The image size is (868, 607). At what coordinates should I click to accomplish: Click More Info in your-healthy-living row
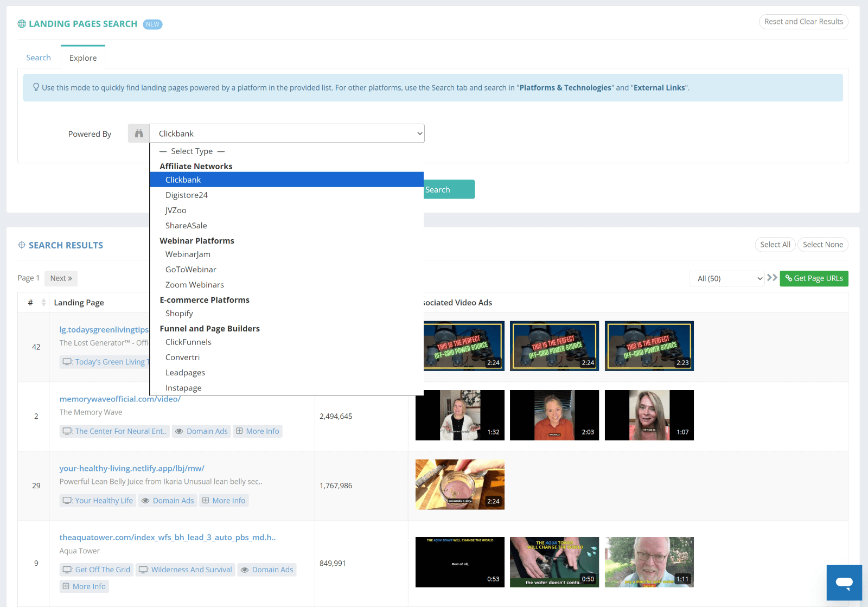[224, 501]
